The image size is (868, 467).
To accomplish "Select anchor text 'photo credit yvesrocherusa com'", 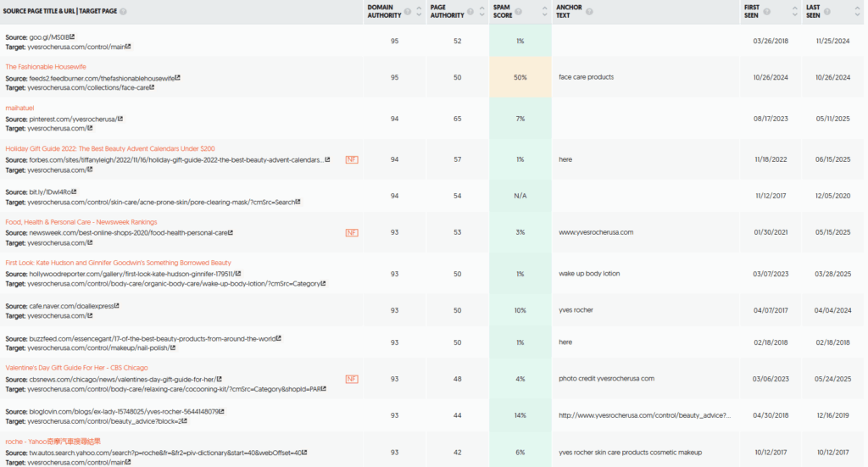I will pyautogui.click(x=607, y=379).
